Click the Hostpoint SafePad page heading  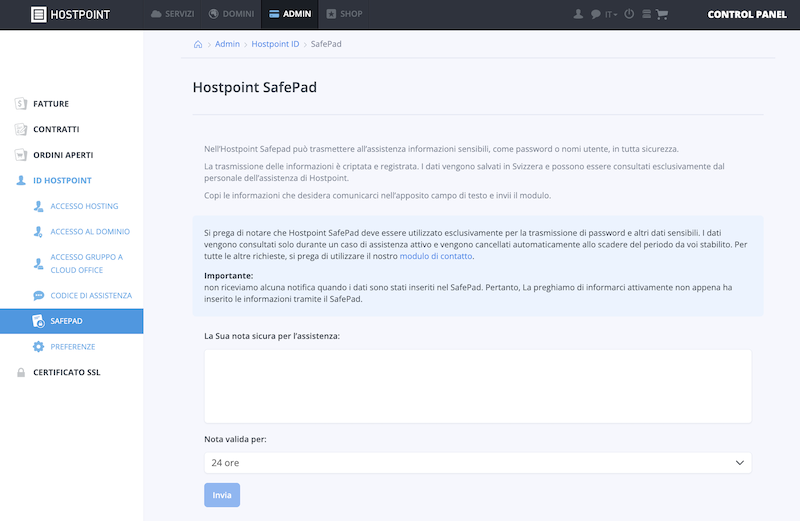tap(255, 87)
